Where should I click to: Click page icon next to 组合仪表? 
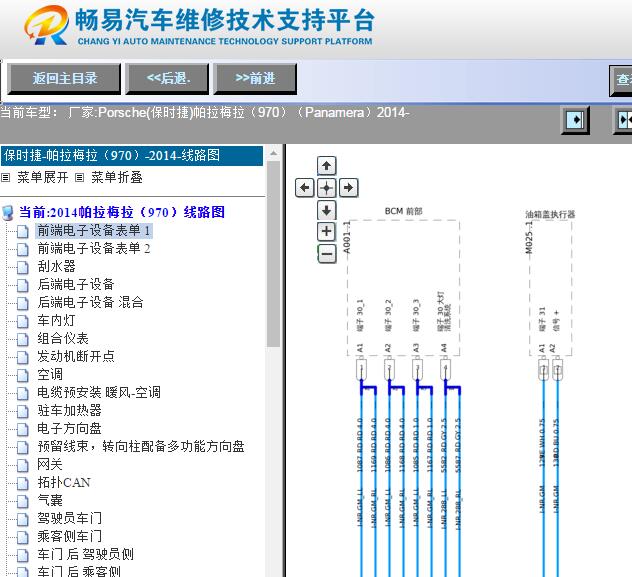click(x=23, y=339)
